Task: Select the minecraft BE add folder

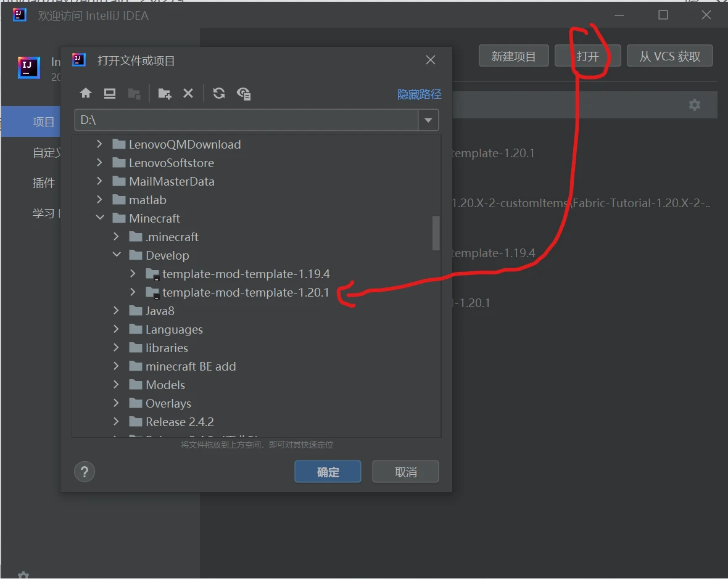Action: (x=191, y=366)
